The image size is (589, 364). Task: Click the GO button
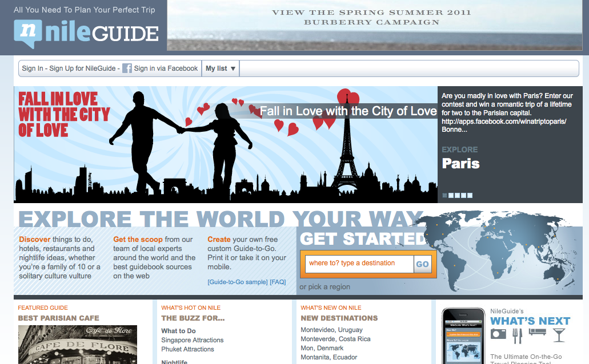click(x=422, y=264)
